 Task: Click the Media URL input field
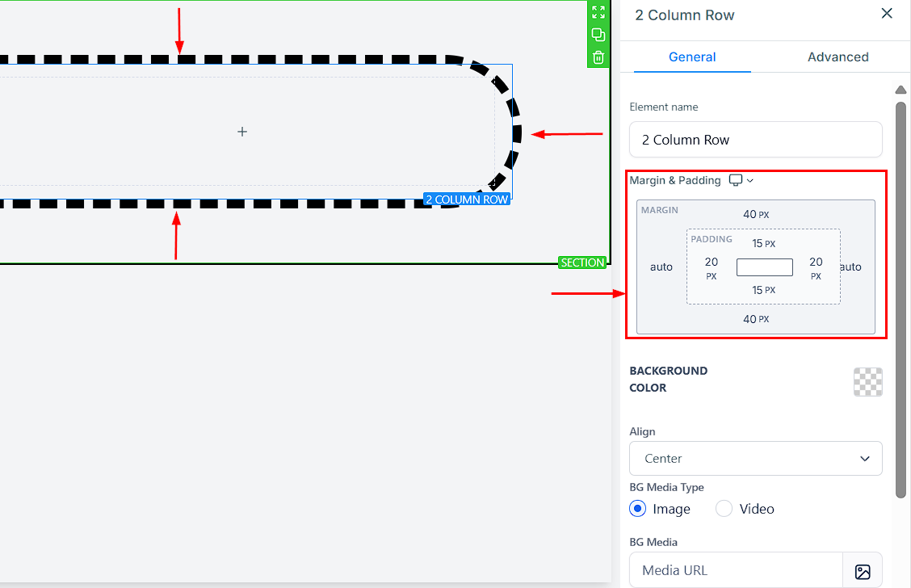(x=736, y=570)
